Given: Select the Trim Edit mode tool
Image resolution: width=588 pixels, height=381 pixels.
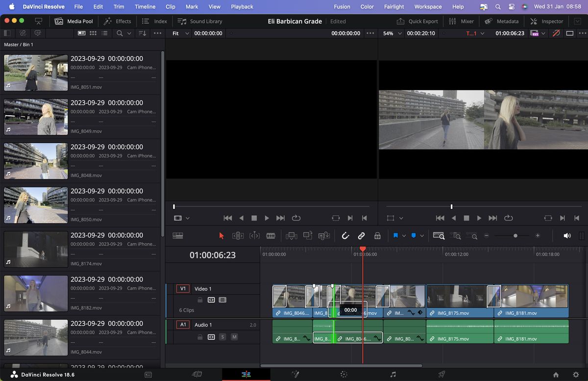Looking at the screenshot, I should (238, 236).
